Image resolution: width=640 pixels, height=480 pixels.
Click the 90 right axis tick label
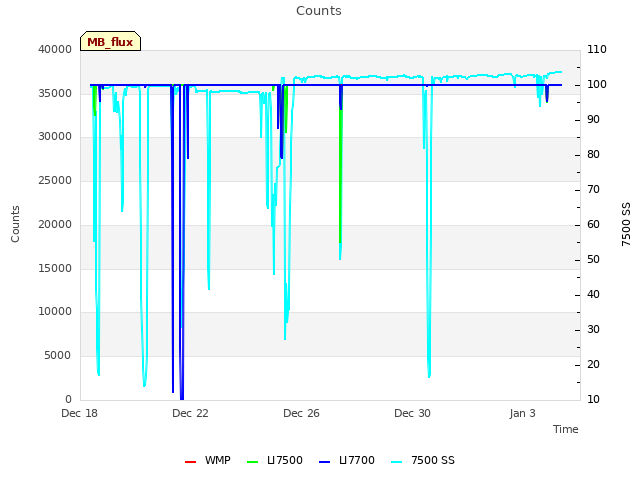(x=593, y=120)
